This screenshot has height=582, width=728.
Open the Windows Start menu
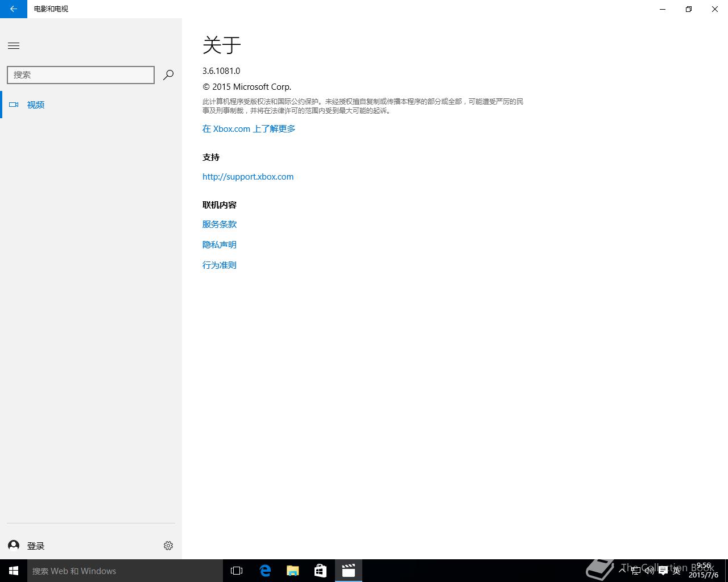tap(14, 571)
